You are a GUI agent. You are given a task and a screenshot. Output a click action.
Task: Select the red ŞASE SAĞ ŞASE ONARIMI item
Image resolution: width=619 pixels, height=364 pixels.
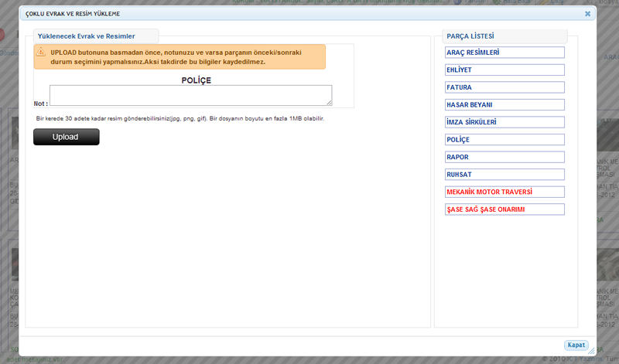pos(504,209)
